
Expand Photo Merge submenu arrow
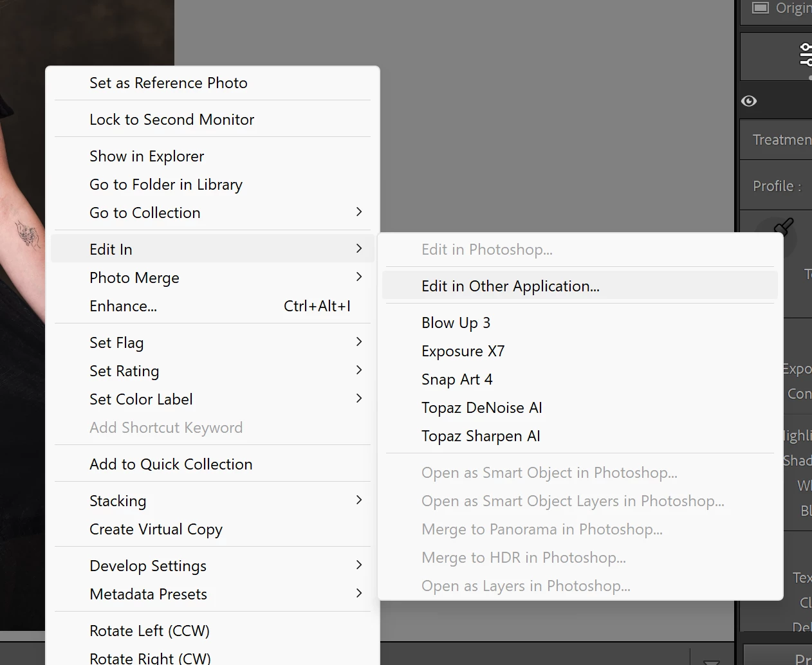[359, 277]
